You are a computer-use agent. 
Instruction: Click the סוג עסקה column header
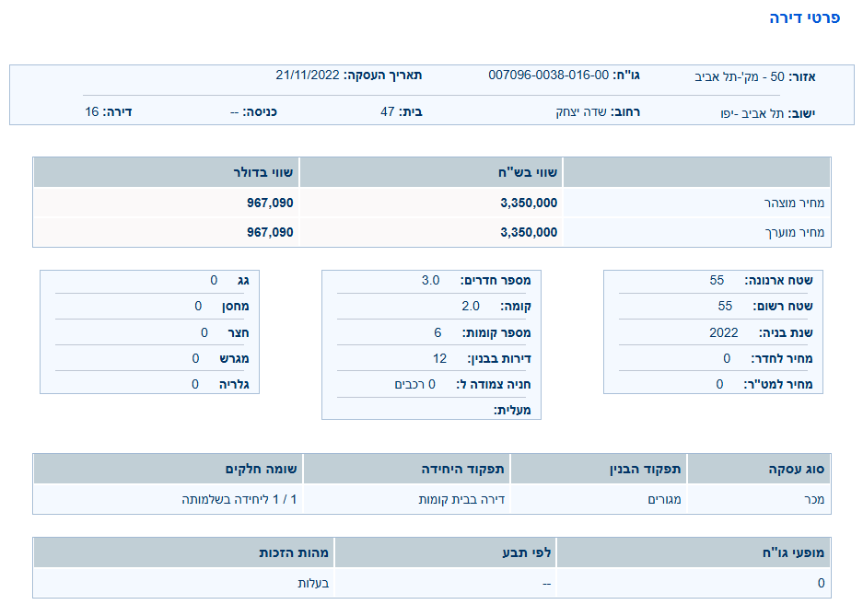click(x=799, y=469)
